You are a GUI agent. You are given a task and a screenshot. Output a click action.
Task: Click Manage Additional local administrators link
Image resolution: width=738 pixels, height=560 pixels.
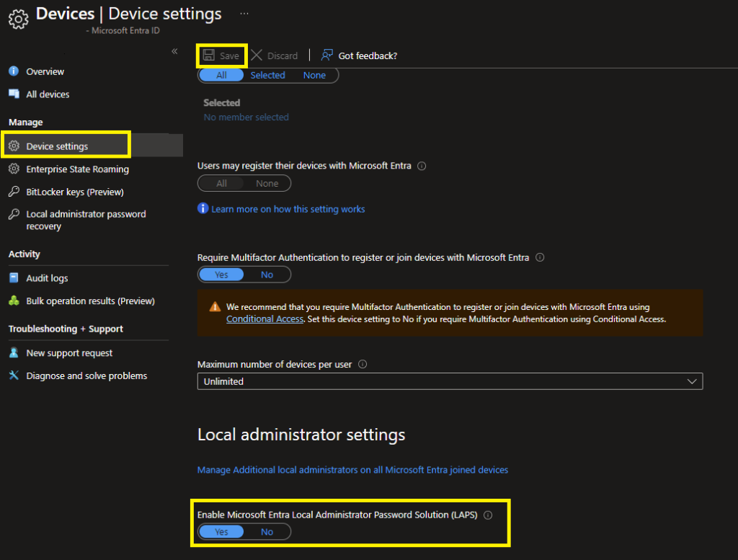point(352,470)
